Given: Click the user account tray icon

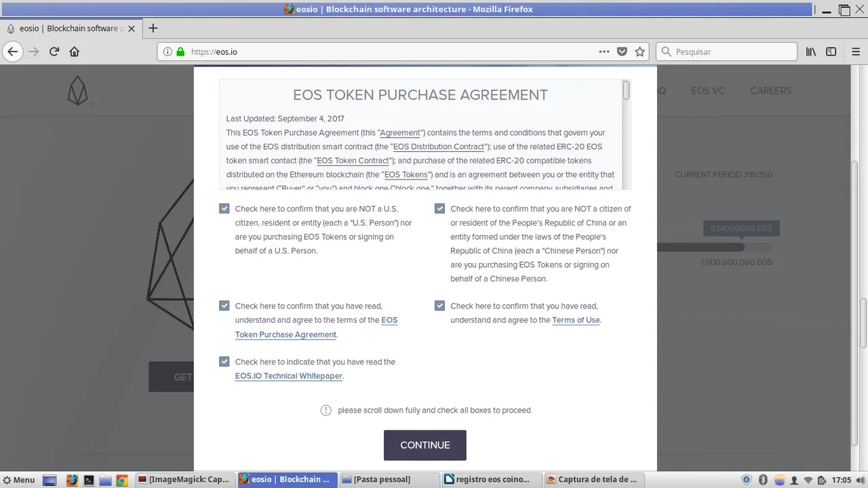Looking at the screenshot, I should (x=793, y=480).
